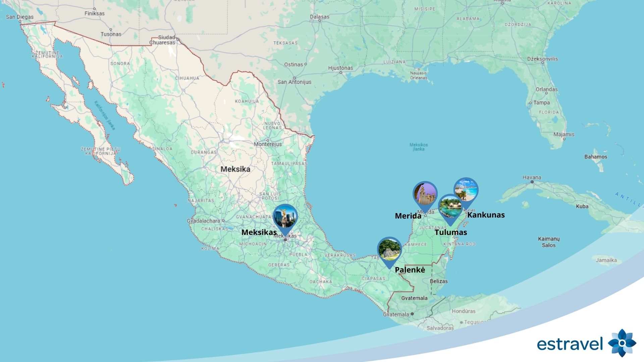Click the bold Meksikas city label
644x362 pixels.
coord(259,232)
